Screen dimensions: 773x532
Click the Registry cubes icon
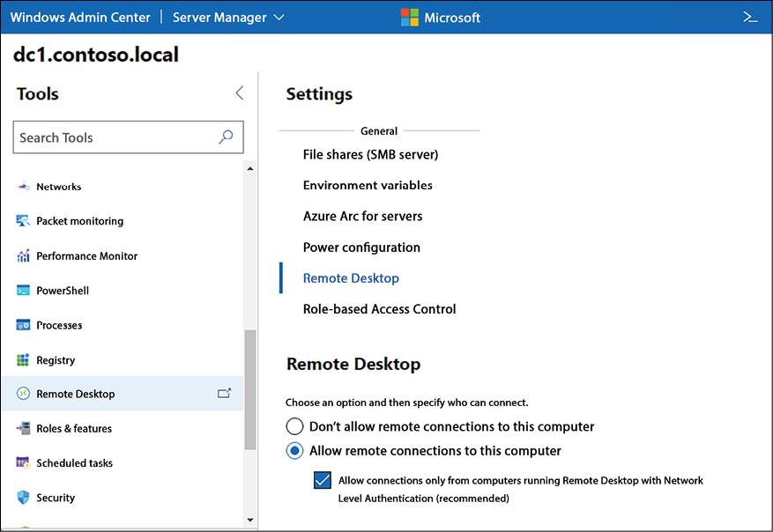coord(23,359)
